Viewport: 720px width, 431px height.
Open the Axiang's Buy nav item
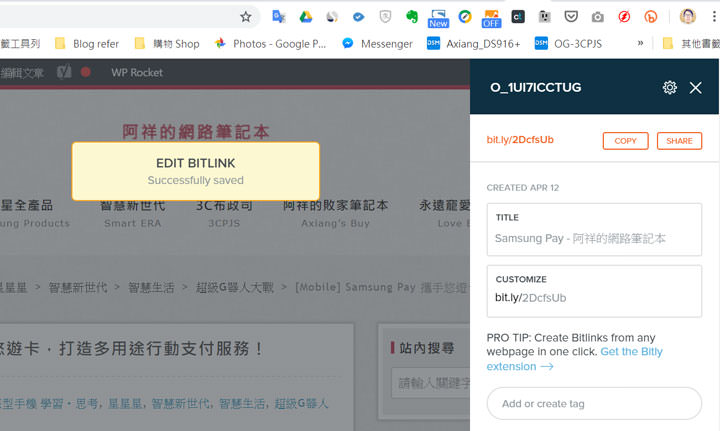[x=335, y=213]
